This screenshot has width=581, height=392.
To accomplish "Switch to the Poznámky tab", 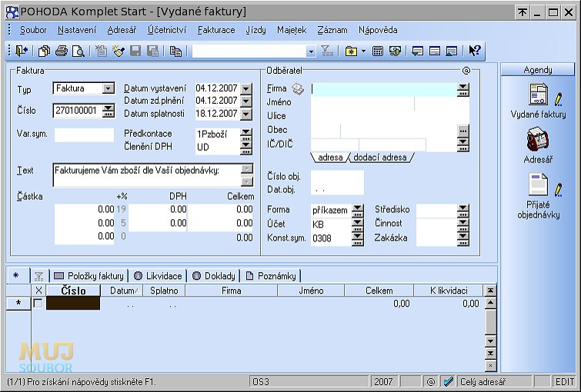I will [271, 276].
